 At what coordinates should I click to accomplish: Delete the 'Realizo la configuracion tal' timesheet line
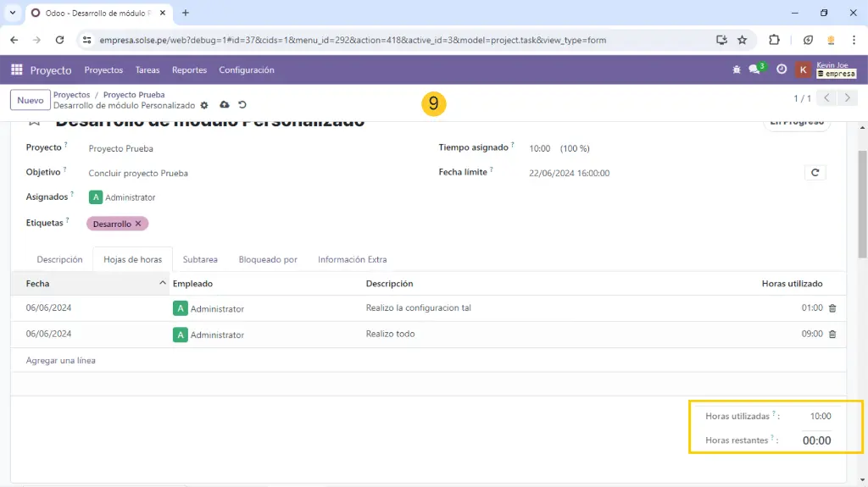[x=832, y=308]
